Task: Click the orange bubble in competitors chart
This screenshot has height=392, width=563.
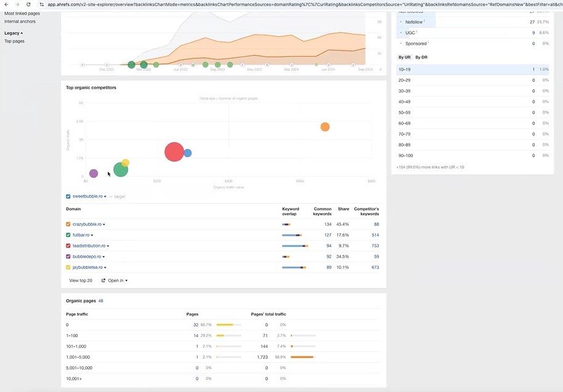Action: [x=325, y=127]
